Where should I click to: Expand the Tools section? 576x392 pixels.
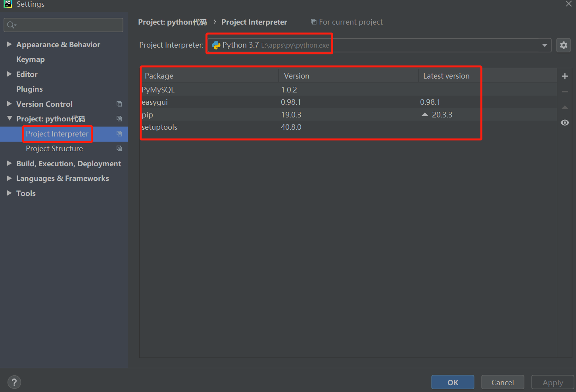[x=9, y=193]
